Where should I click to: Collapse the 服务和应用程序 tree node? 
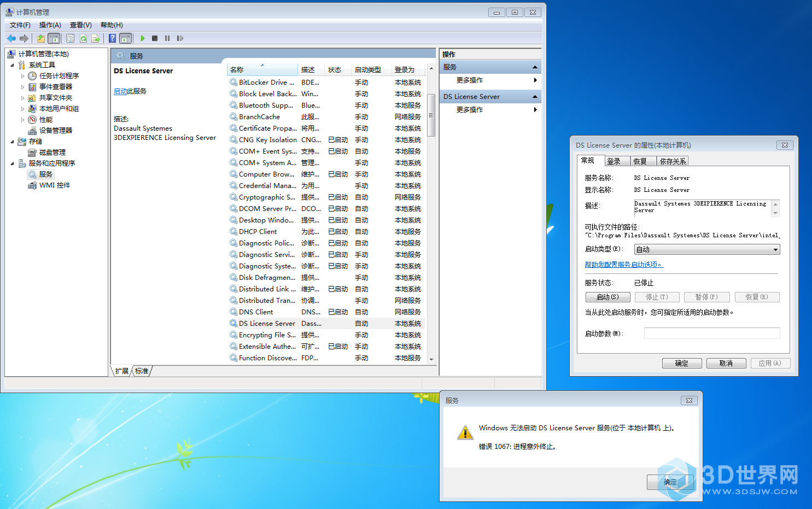click(12, 163)
